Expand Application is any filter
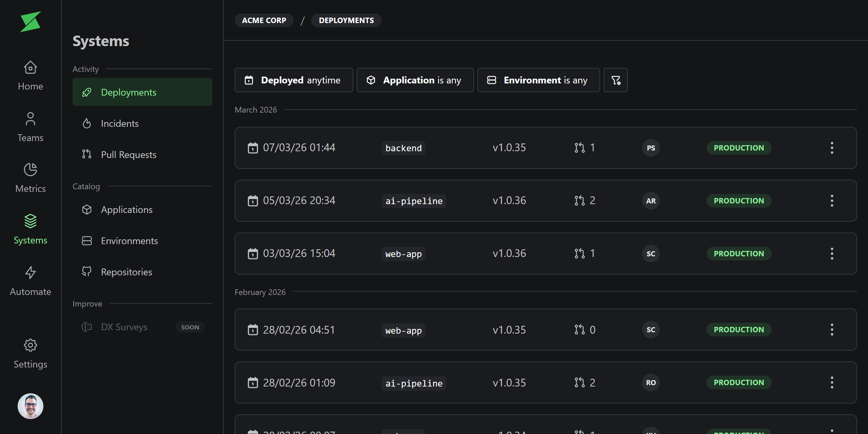 pyautogui.click(x=415, y=80)
